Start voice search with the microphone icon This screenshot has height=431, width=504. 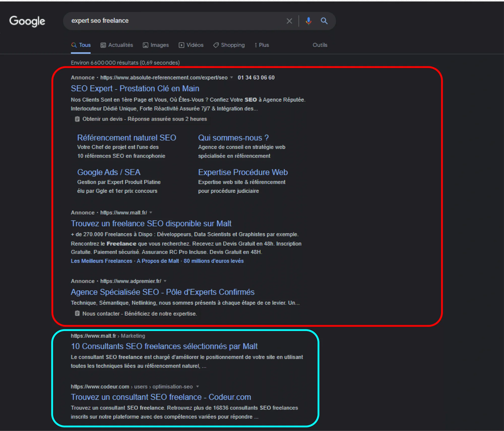(308, 21)
